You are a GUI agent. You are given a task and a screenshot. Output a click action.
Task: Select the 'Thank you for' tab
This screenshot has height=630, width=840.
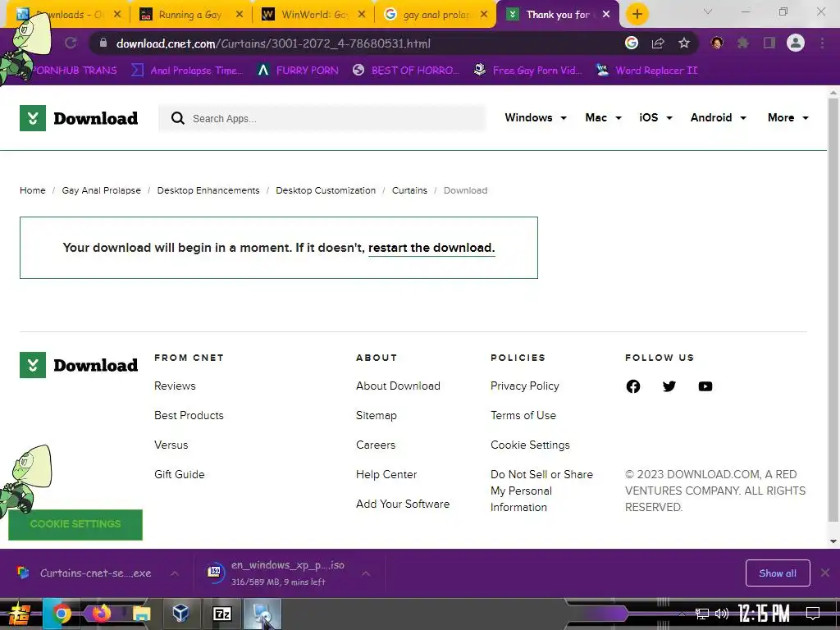[x=557, y=15]
